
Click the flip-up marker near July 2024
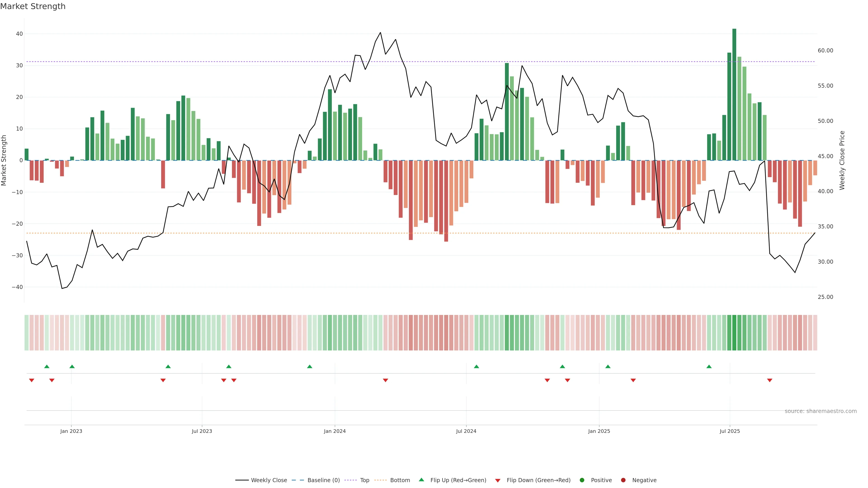pos(476,366)
